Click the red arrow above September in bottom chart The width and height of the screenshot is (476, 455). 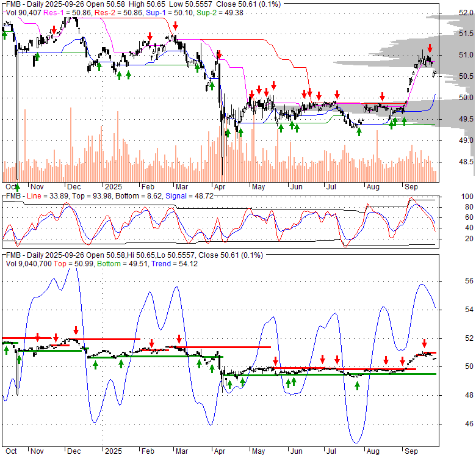pos(424,343)
